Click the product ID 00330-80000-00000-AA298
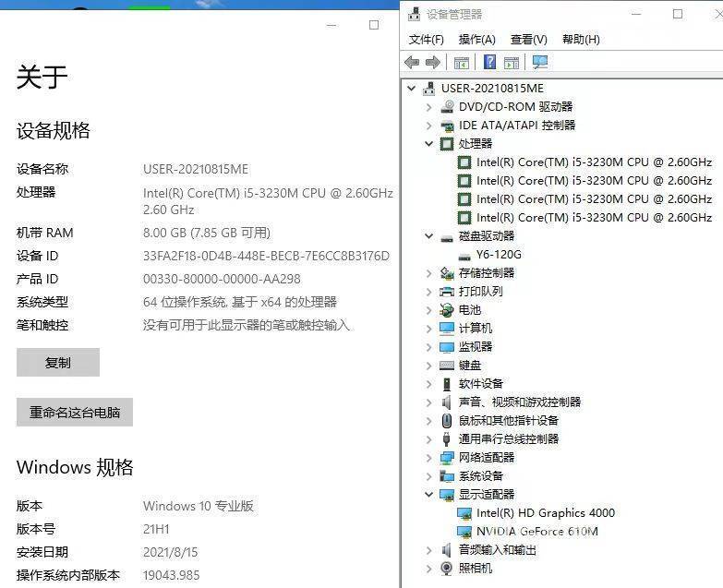723x588 pixels. (222, 279)
